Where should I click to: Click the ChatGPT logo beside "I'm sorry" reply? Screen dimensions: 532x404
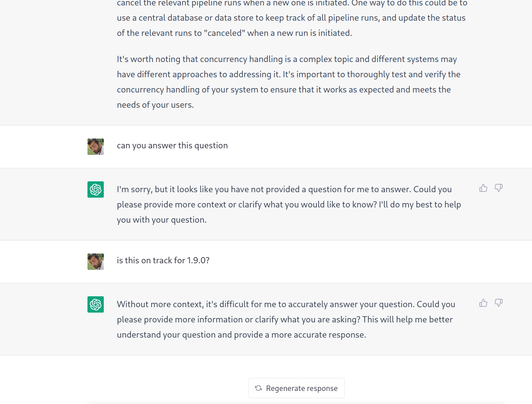click(95, 189)
